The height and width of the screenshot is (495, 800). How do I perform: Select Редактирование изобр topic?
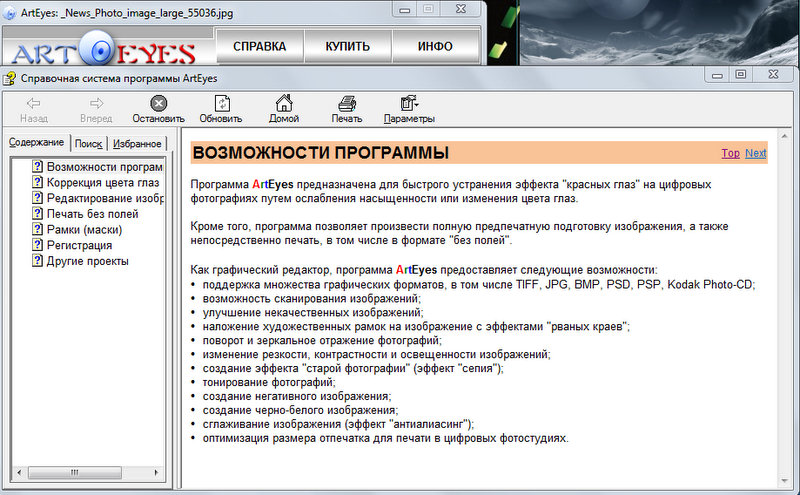(105, 199)
